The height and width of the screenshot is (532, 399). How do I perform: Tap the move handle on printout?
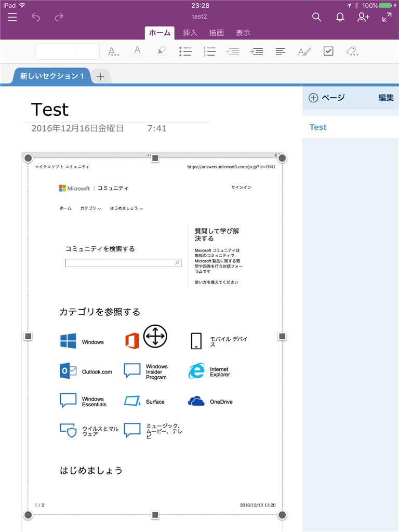pyautogui.click(x=155, y=336)
